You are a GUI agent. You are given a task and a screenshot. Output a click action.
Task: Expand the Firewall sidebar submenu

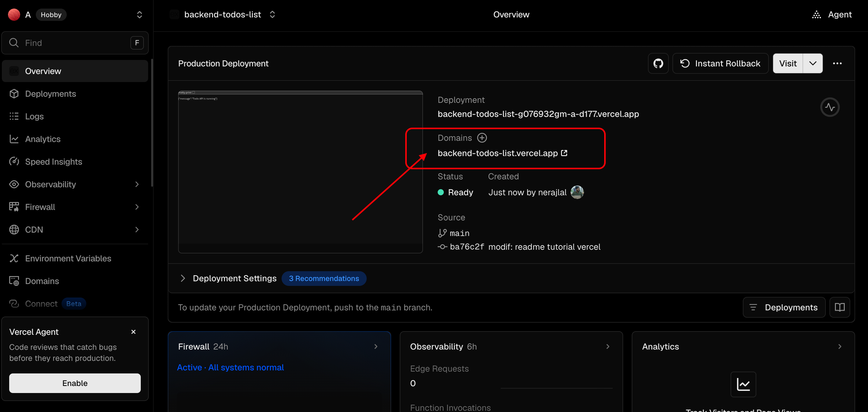tap(137, 207)
